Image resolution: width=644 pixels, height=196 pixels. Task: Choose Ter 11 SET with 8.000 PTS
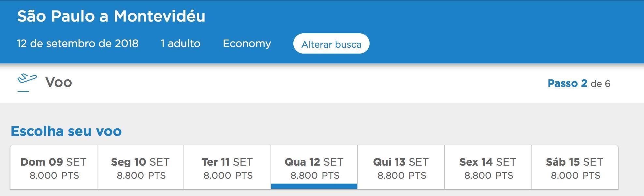pyautogui.click(x=227, y=167)
